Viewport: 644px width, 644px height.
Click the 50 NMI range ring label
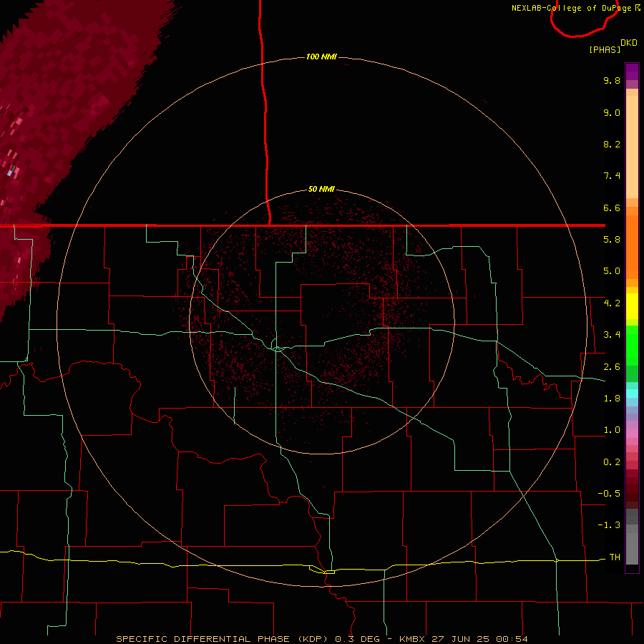coord(321,189)
